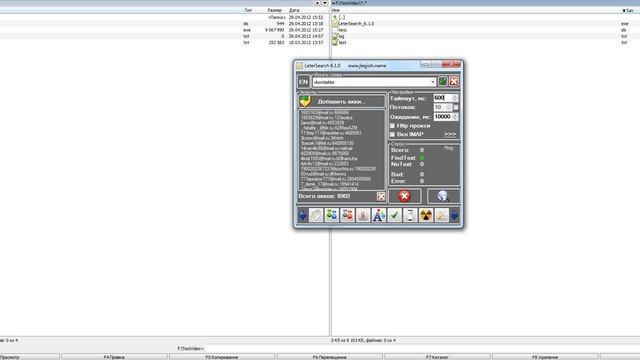Click the F8 Удаление button
The width and height of the screenshot is (640, 360).
pyautogui.click(x=545, y=357)
